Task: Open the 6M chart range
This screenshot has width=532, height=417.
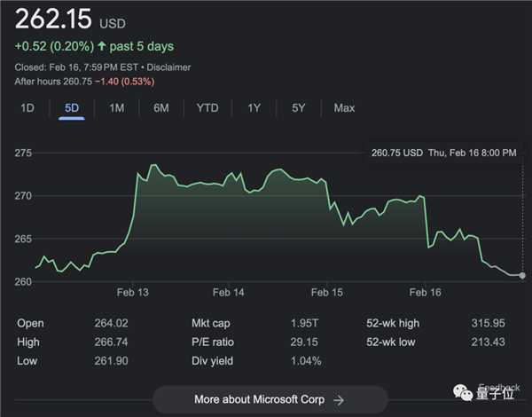Action: (x=160, y=107)
